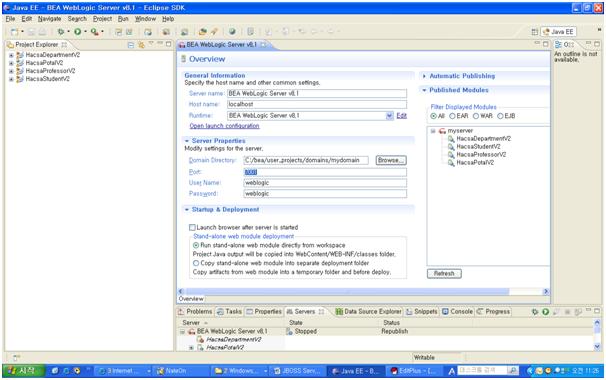Collapse all in Project Explorer toolbar
The image size is (606, 380).
(x=131, y=45)
